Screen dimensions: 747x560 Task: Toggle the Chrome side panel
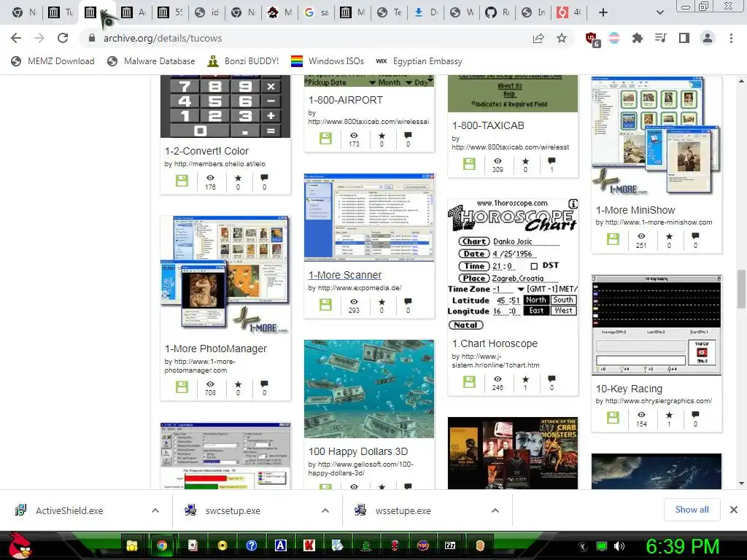pos(684,38)
